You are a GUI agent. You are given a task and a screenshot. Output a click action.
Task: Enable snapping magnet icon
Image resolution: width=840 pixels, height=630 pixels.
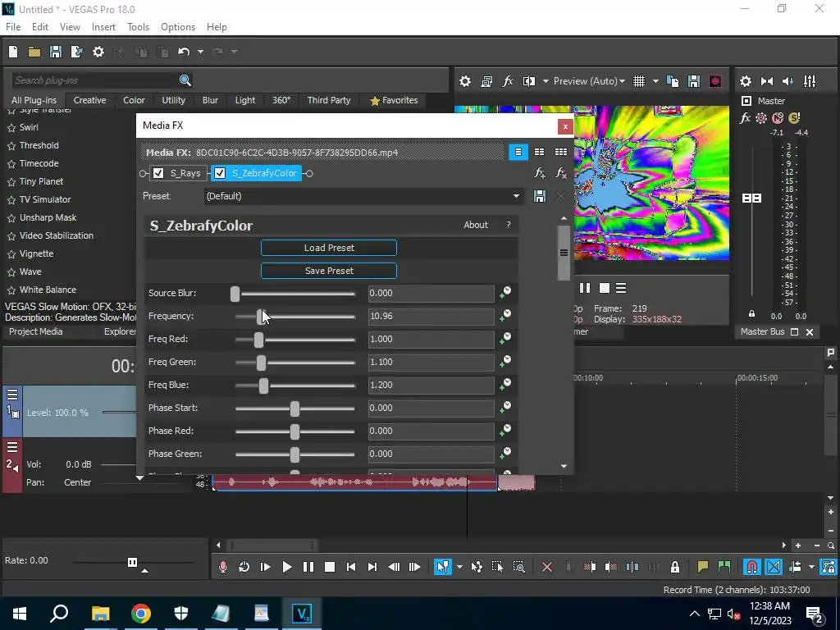[752, 567]
